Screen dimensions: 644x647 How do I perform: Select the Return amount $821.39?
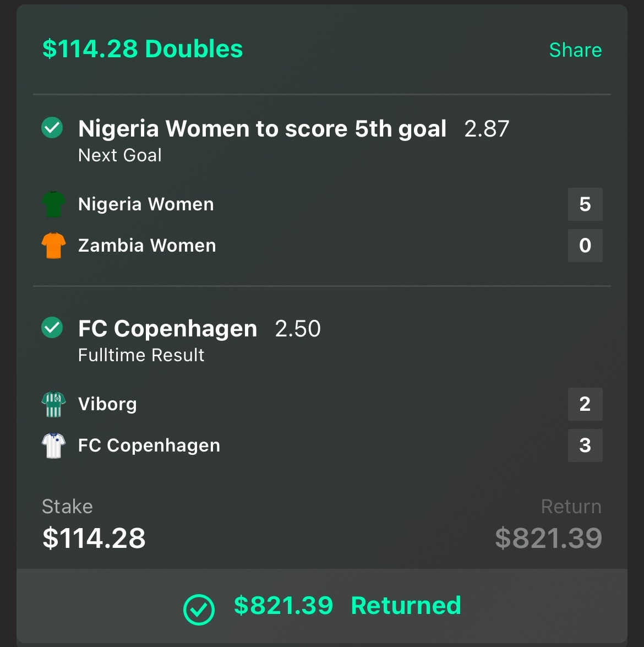pyautogui.click(x=549, y=538)
